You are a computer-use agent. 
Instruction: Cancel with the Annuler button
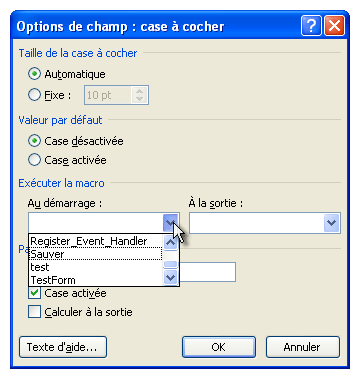tap(303, 347)
